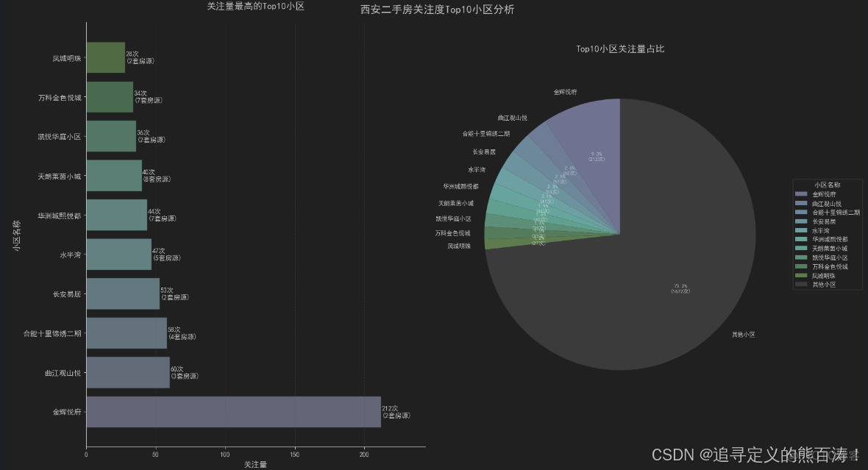
Task: Click y-axis label 水半湾 on bar chart
Action: click(x=71, y=254)
